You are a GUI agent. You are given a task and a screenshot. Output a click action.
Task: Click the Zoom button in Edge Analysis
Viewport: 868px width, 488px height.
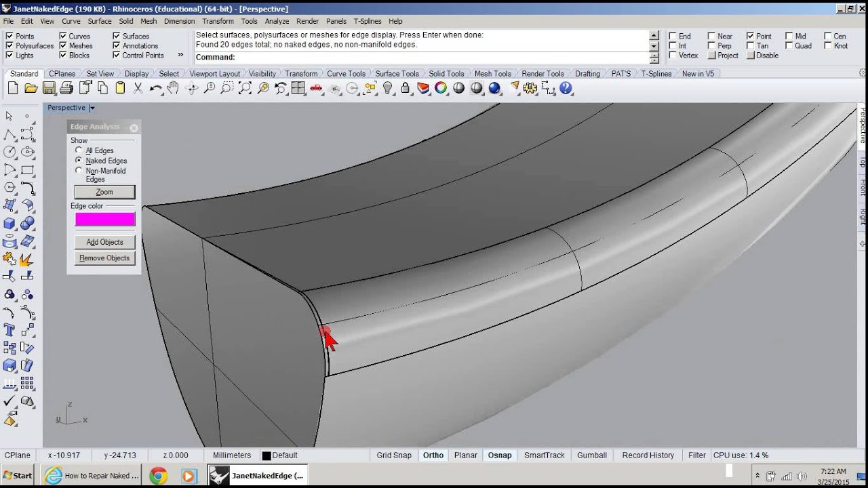(x=104, y=192)
